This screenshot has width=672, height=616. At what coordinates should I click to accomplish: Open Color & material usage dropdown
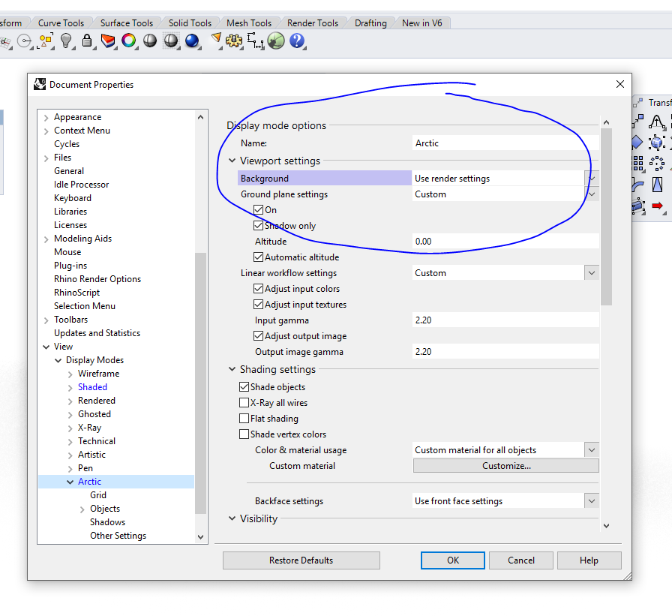point(592,450)
